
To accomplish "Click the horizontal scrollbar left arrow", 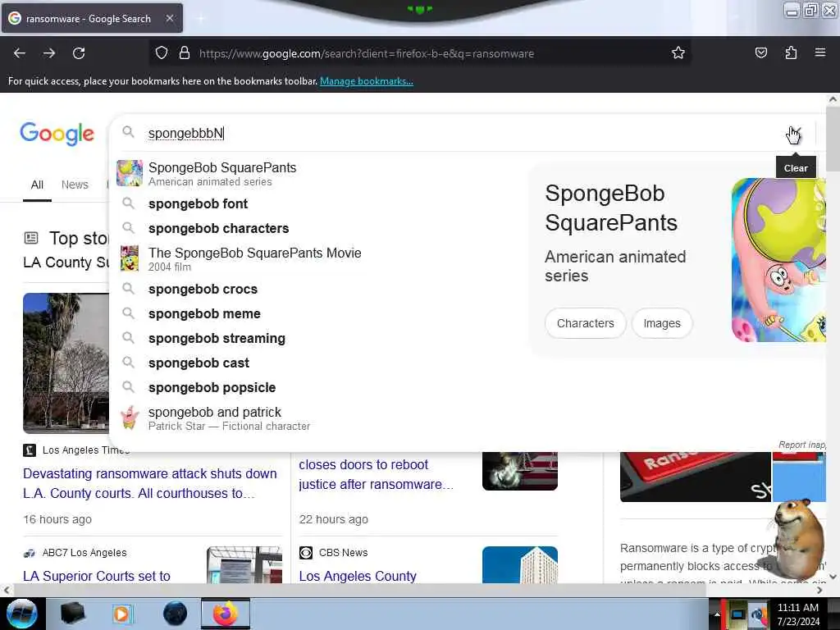I will tap(6, 590).
